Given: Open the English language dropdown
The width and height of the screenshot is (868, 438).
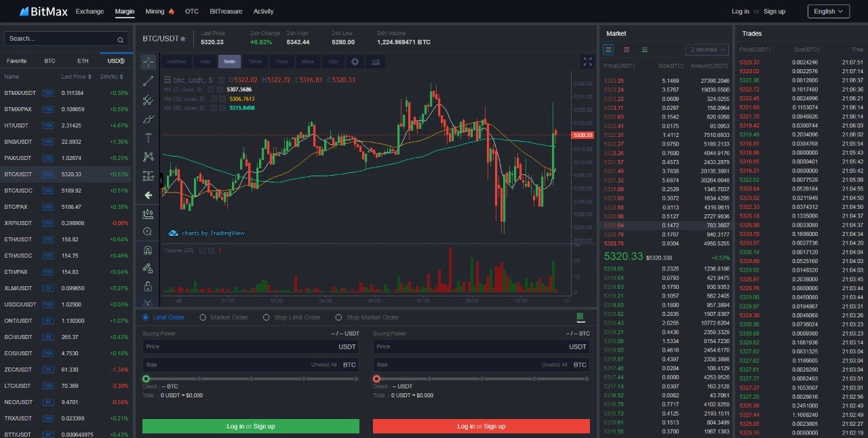Looking at the screenshot, I should [829, 12].
